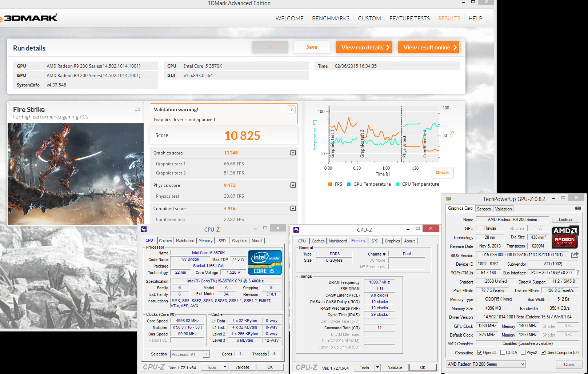Click the overall score 10 825

(x=242, y=136)
